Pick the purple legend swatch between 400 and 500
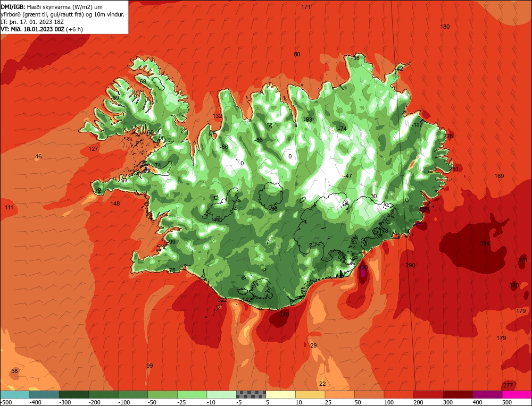Screen dimensions: 532x406 (x=487, y=394)
